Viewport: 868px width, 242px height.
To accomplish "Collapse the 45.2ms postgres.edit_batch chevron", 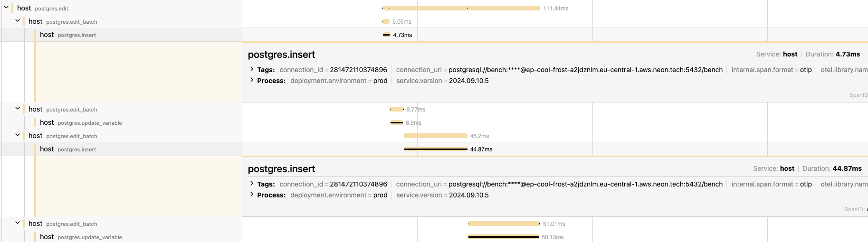I will (18, 135).
